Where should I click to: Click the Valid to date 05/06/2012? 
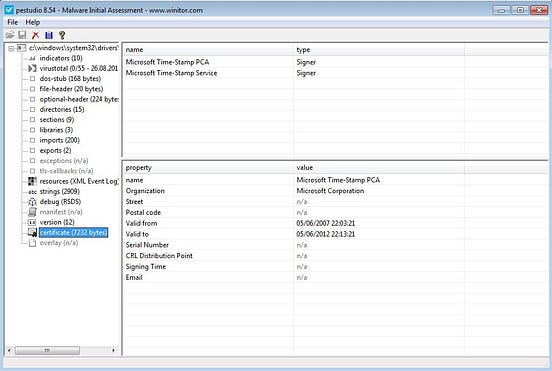(326, 234)
